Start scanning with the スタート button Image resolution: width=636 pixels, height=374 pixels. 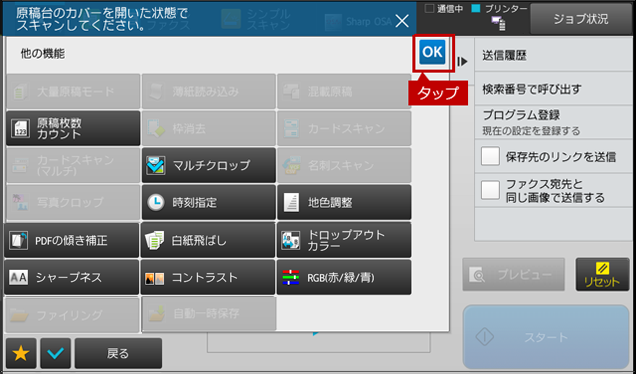point(546,337)
